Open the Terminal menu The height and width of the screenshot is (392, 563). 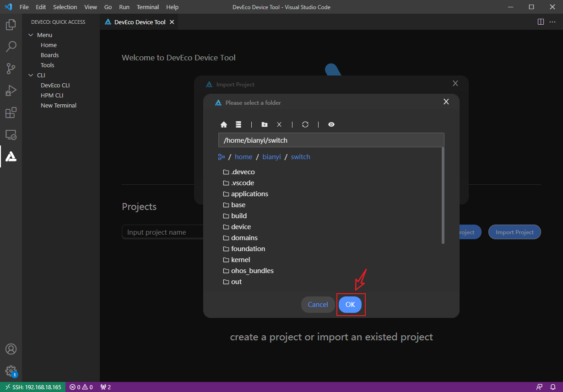(148, 7)
